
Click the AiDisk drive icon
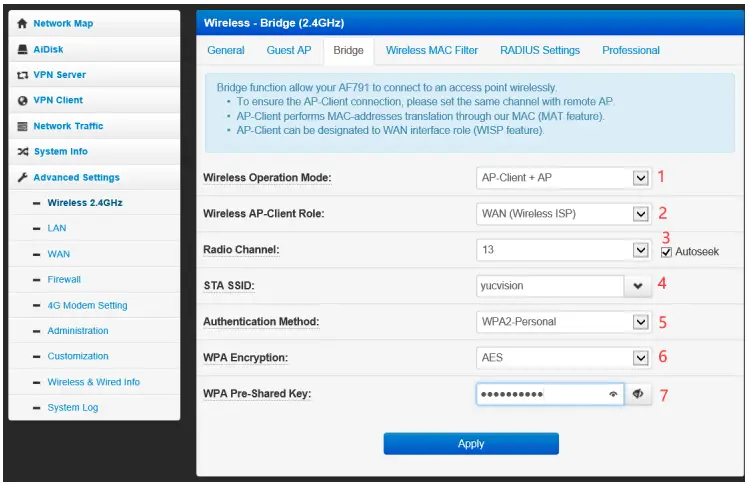pyautogui.click(x=23, y=49)
